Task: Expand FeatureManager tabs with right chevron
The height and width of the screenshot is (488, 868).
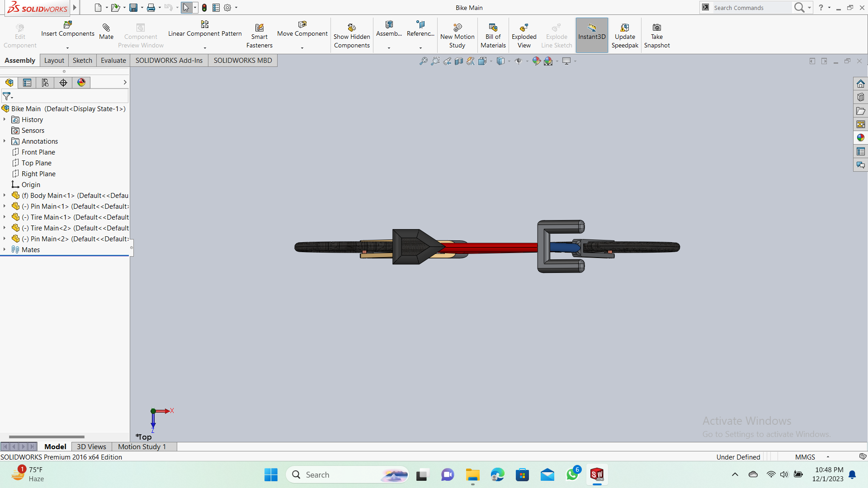Action: tap(125, 82)
